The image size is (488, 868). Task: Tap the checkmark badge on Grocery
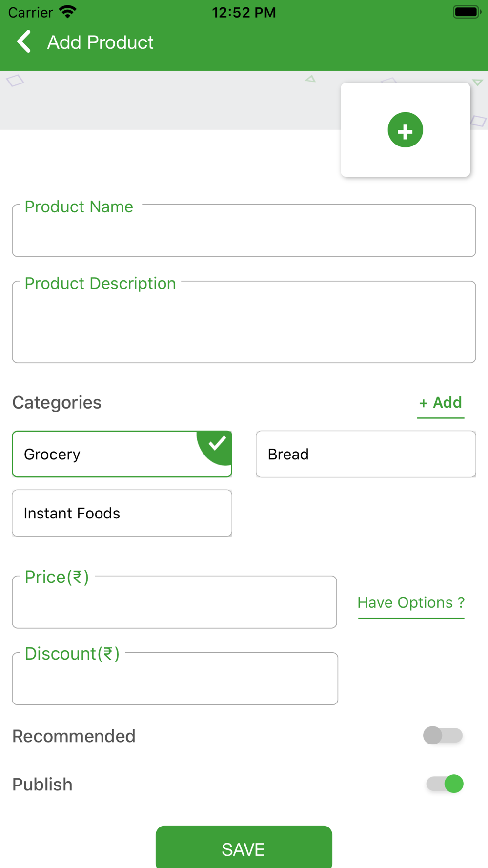click(217, 444)
